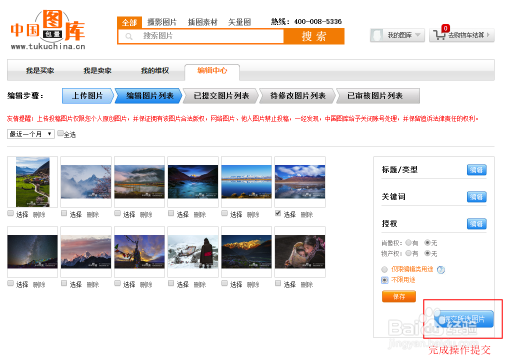Click 删除 under the Milky Way photo

(39, 285)
